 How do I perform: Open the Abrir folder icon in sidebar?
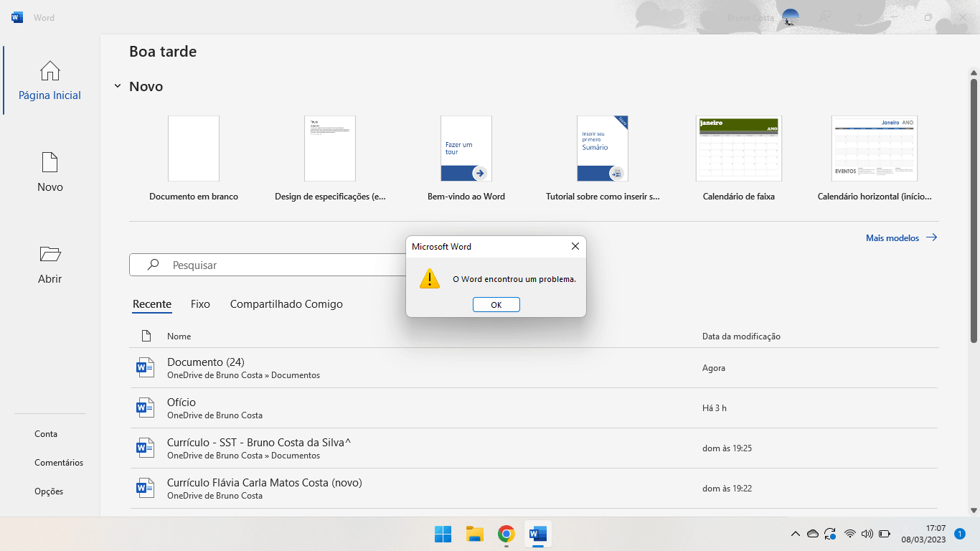pyautogui.click(x=50, y=254)
